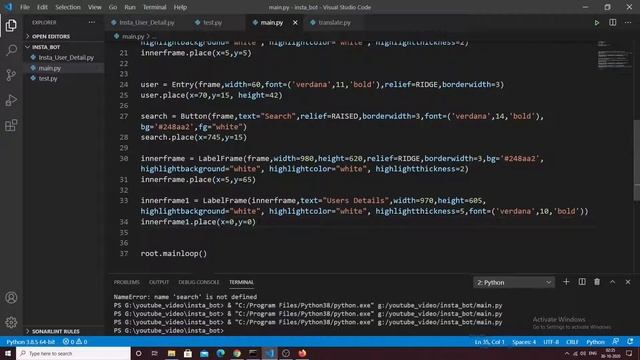Viewport: 640px width, 360px height.
Task: Open Cortana circle on taskbar
Action: tap(138, 353)
